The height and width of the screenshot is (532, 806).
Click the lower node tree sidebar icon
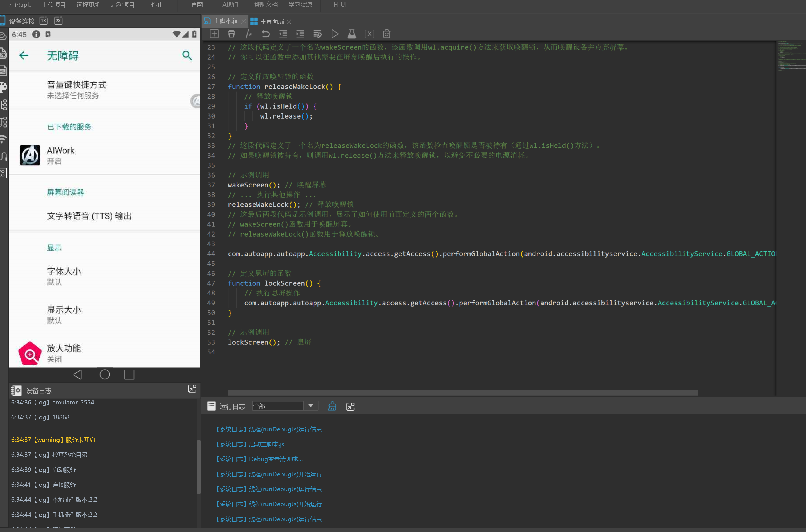pyautogui.click(x=4, y=122)
